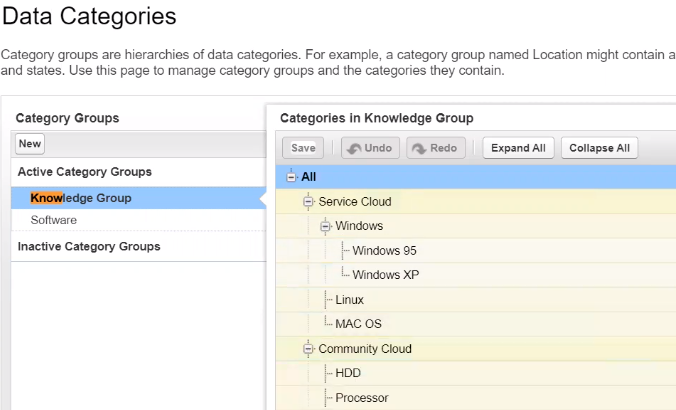Click the Active Category Groups heading

click(84, 172)
